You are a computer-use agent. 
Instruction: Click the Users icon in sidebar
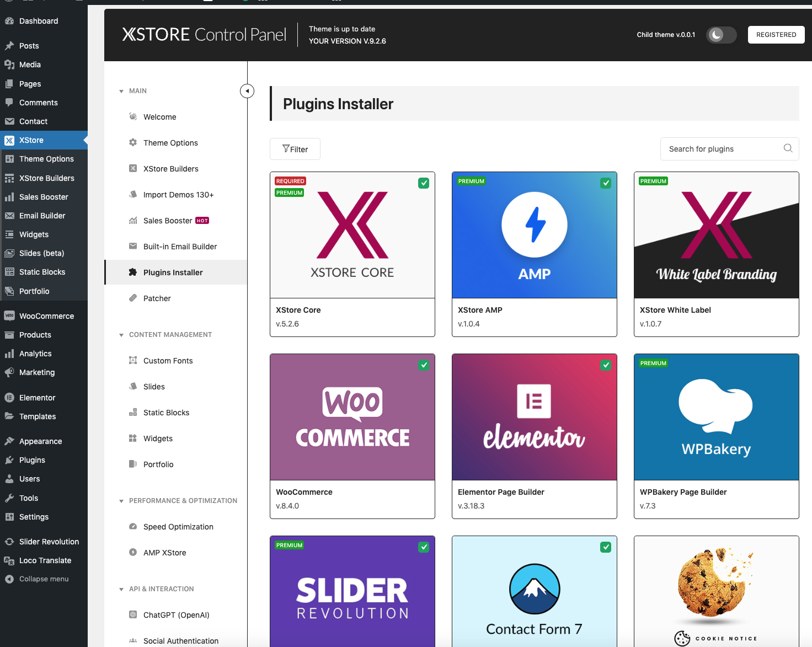[9, 479]
